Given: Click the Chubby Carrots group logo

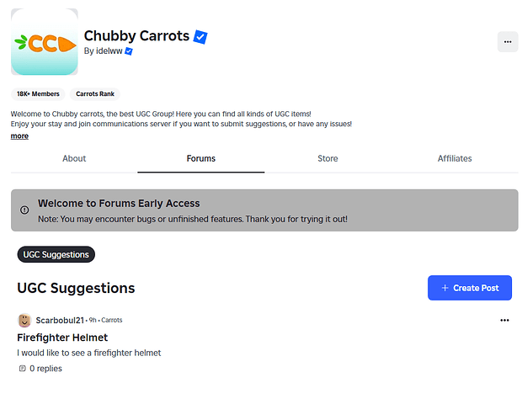Looking at the screenshot, I should pos(44,42).
